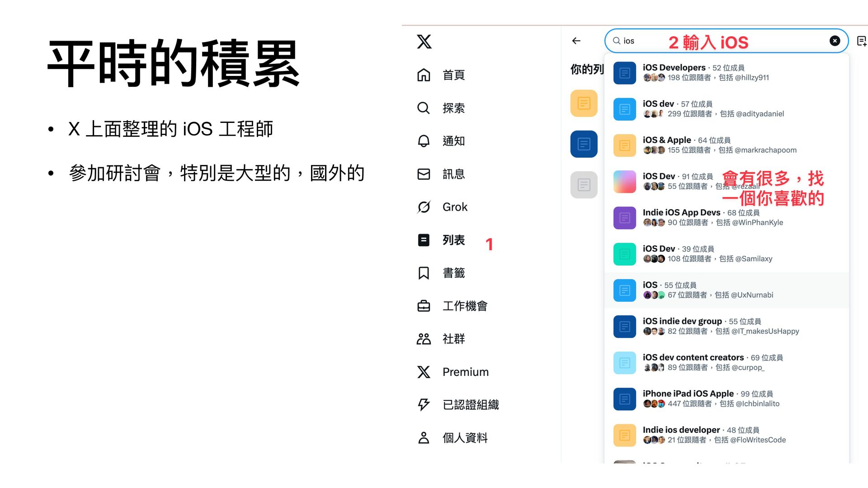The height and width of the screenshot is (488, 868).
Task: Open the 首頁 menu label
Action: tap(453, 75)
